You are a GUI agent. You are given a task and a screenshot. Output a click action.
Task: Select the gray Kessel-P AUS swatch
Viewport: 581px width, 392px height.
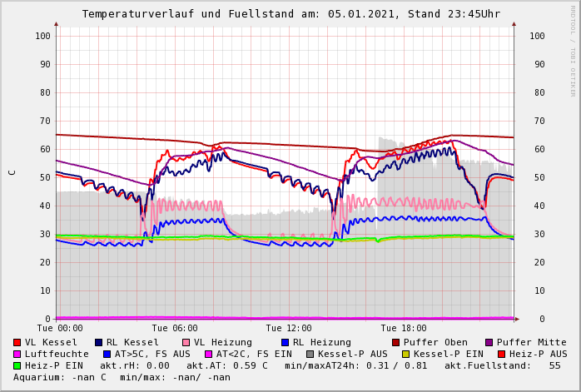click(x=309, y=354)
